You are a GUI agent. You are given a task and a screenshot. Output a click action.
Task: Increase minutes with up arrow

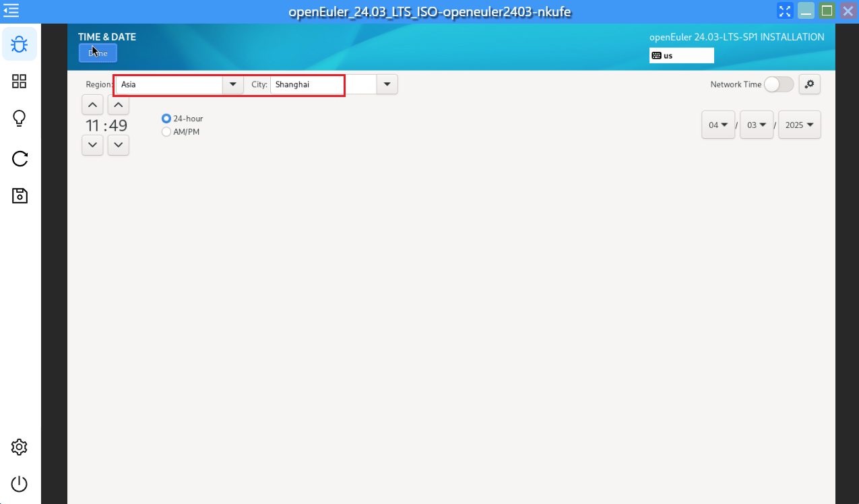[x=119, y=105]
